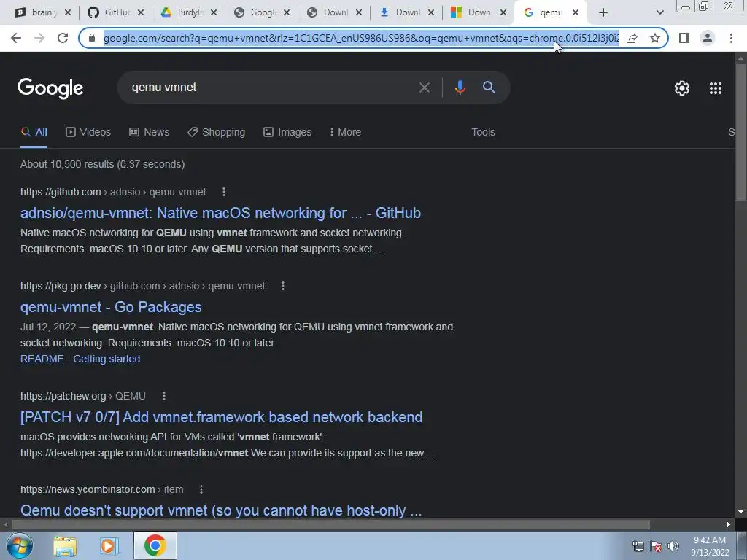Open File Explorer from taskbar

click(x=65, y=546)
